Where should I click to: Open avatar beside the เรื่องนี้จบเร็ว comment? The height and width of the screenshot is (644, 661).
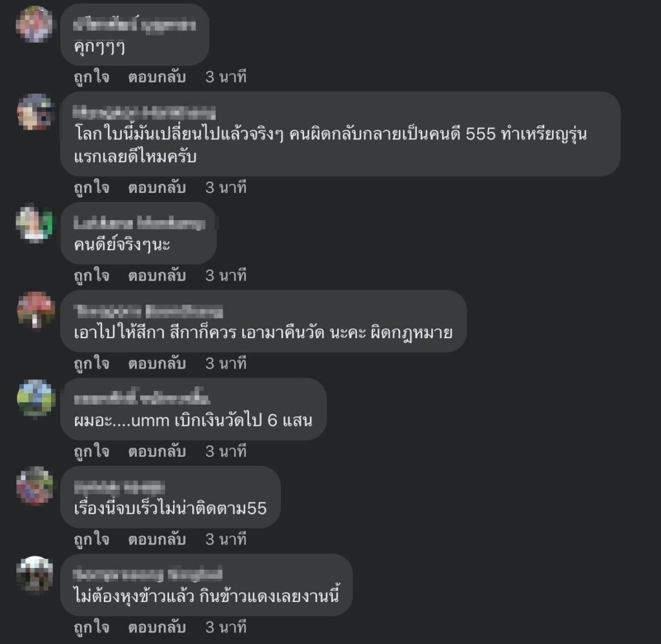(35, 487)
